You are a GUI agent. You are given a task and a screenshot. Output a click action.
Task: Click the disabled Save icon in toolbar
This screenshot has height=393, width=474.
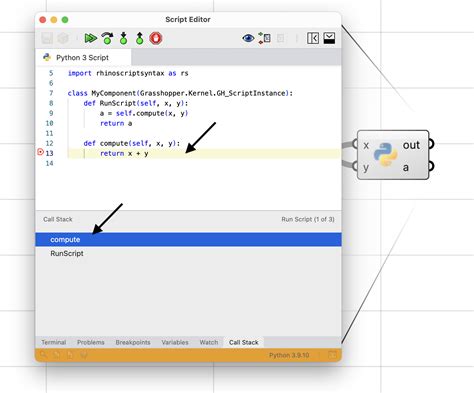pos(47,38)
